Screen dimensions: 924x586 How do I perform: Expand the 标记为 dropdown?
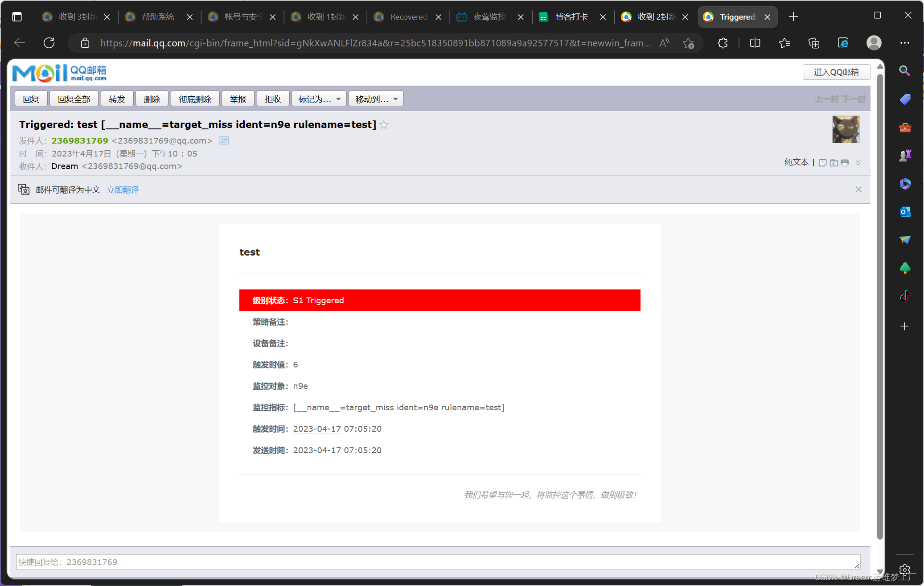(x=319, y=99)
